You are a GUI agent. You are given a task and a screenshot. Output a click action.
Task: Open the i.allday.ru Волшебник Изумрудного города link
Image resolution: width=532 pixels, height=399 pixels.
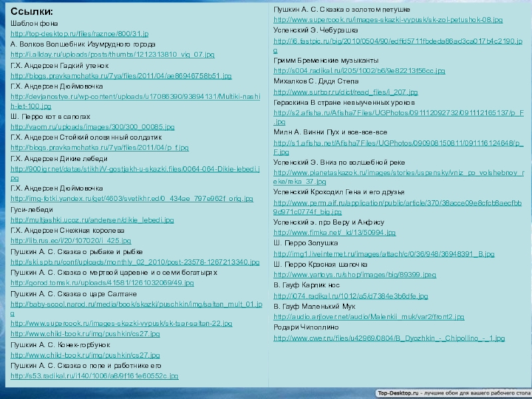[112, 55]
